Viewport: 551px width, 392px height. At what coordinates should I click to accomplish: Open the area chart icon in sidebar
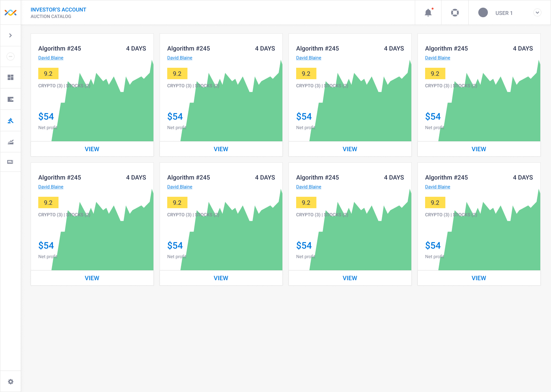point(10,142)
